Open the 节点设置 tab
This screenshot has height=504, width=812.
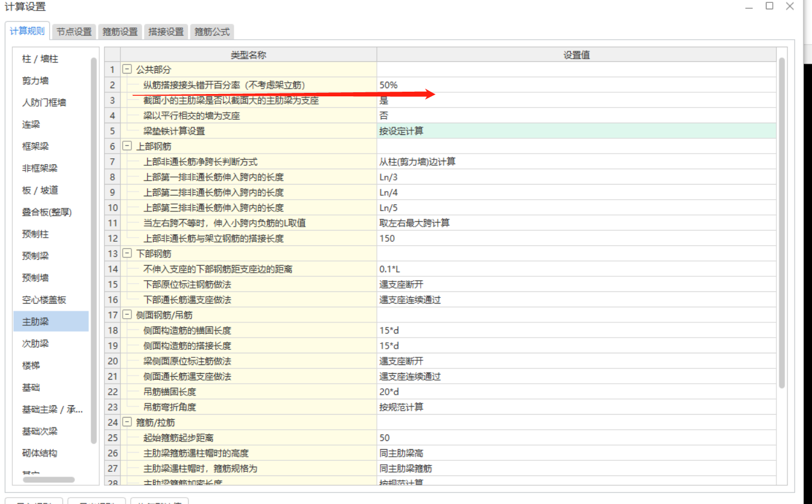tap(74, 32)
